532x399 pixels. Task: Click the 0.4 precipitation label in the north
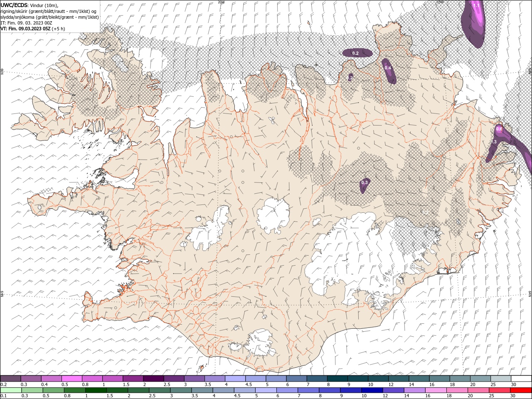[x=388, y=68]
